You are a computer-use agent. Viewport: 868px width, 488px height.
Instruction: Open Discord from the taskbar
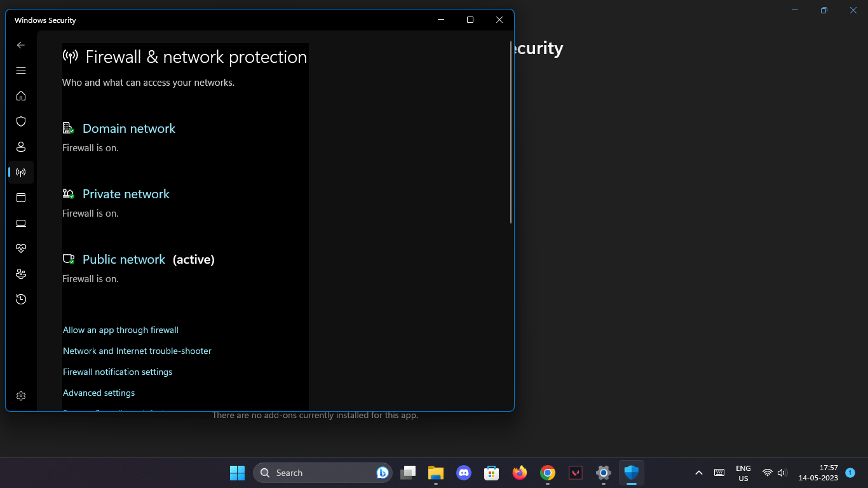click(464, 473)
